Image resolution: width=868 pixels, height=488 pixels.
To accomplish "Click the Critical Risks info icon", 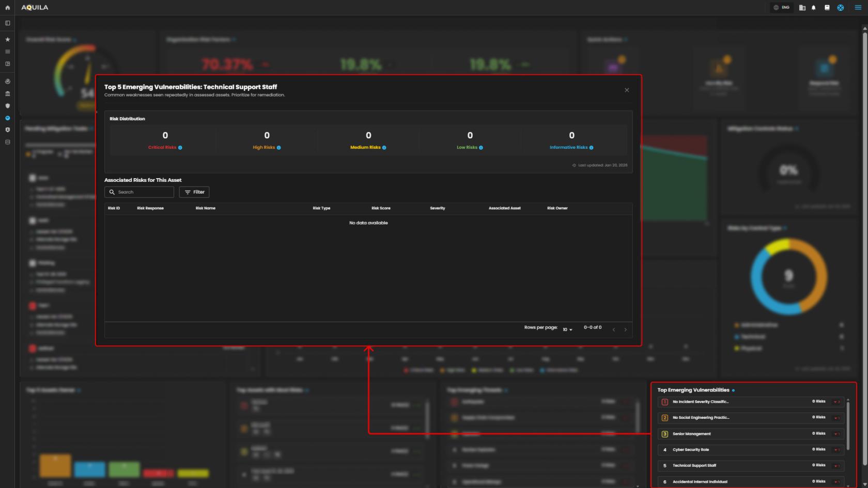I will [180, 148].
